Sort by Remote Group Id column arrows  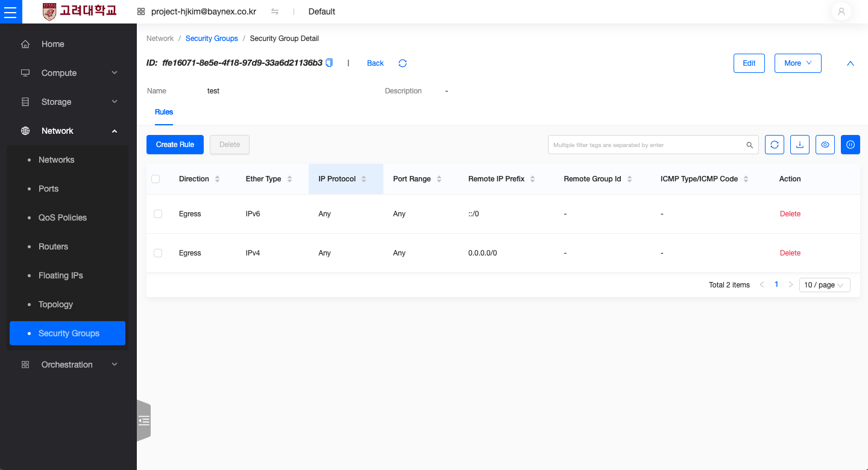tap(629, 179)
